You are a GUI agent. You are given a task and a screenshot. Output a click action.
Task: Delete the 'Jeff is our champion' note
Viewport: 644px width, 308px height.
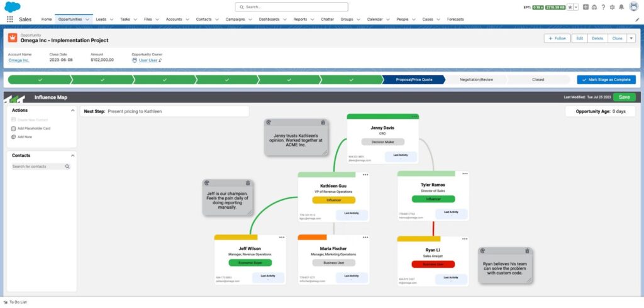248,183
